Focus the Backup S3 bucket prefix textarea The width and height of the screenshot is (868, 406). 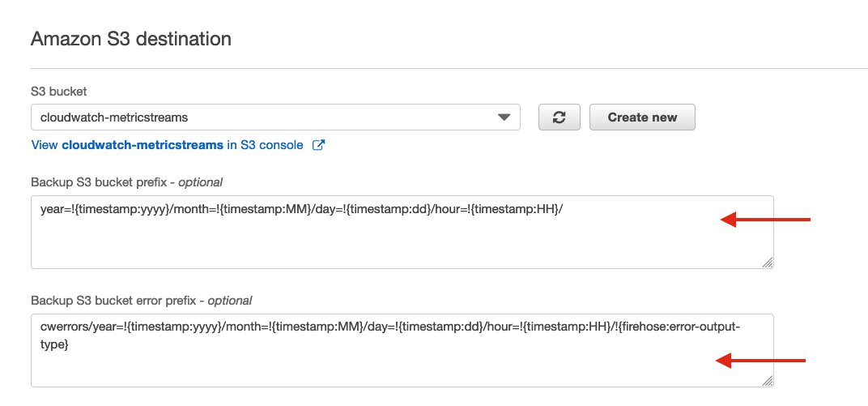tap(402, 232)
